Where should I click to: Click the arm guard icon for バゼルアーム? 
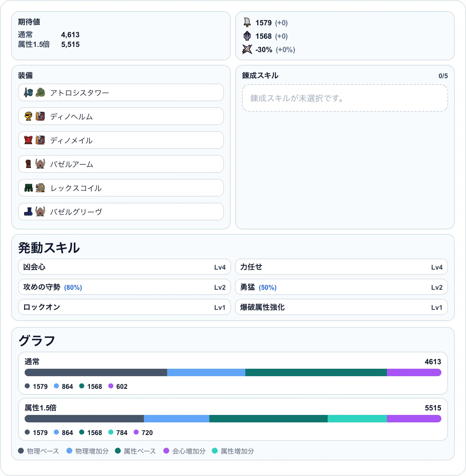coord(28,164)
